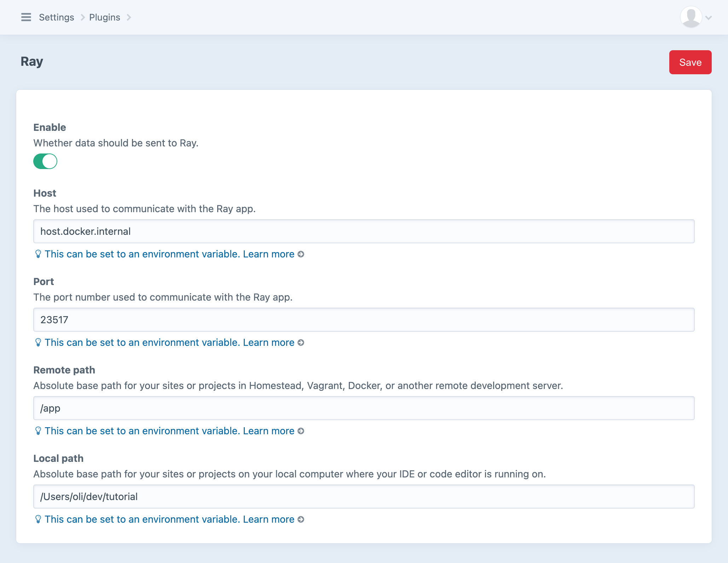Expand the account dropdown chevron
This screenshot has width=728, height=563.
709,18
